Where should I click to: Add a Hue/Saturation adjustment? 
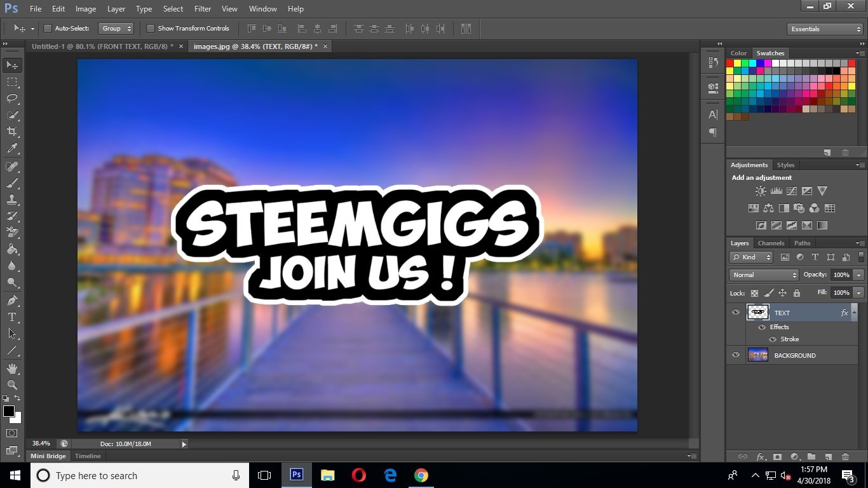click(753, 208)
